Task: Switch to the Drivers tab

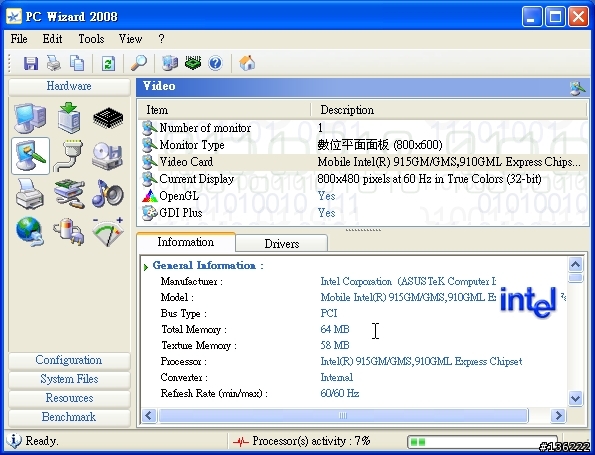Action: pos(282,243)
